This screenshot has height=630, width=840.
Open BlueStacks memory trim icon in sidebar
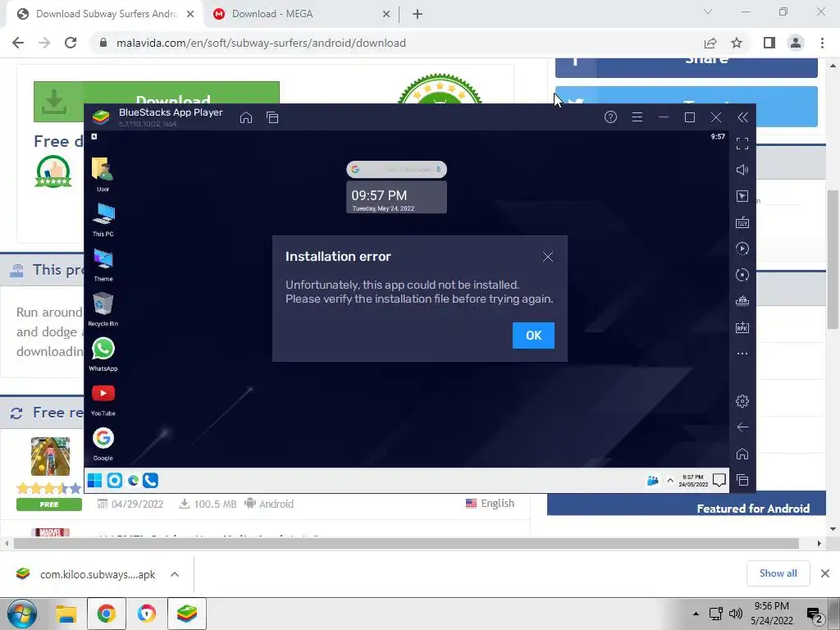pos(742,301)
